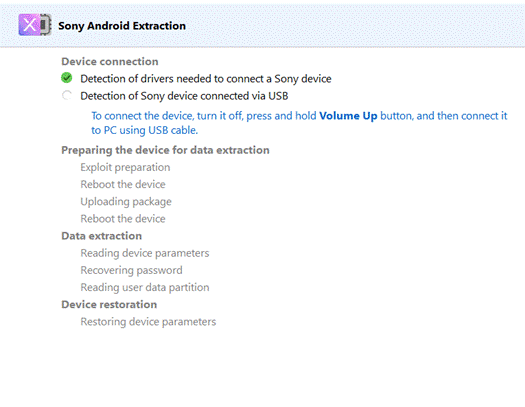Click Preparing the device for data extraction heading

(165, 150)
